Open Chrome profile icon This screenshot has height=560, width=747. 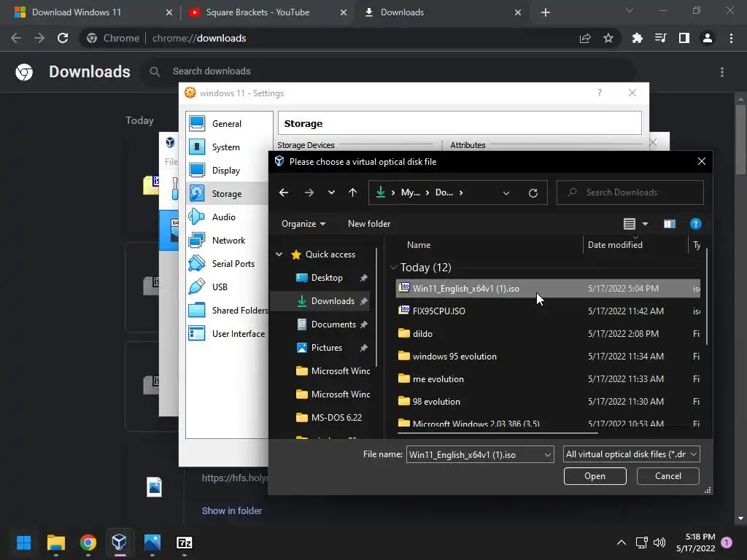tap(708, 38)
